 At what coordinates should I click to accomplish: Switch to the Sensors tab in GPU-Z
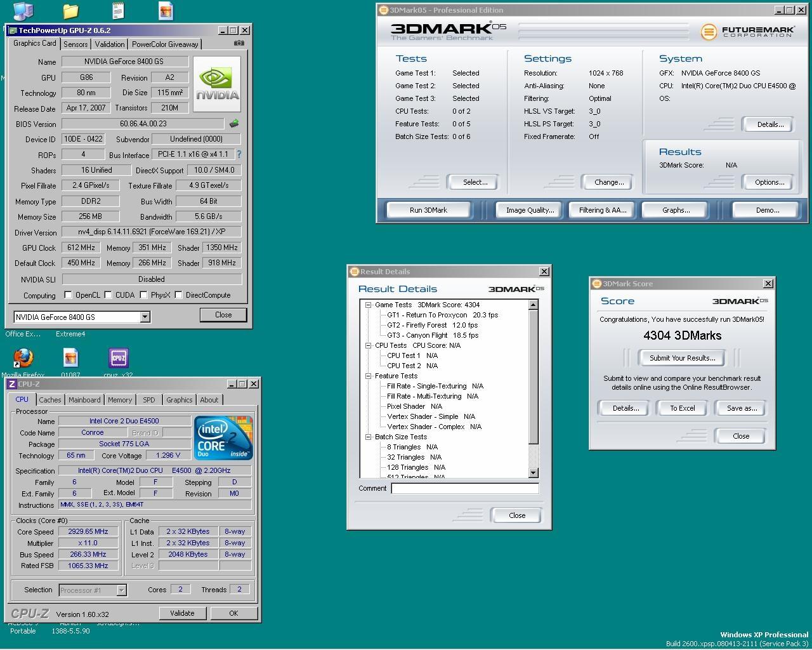[x=75, y=44]
